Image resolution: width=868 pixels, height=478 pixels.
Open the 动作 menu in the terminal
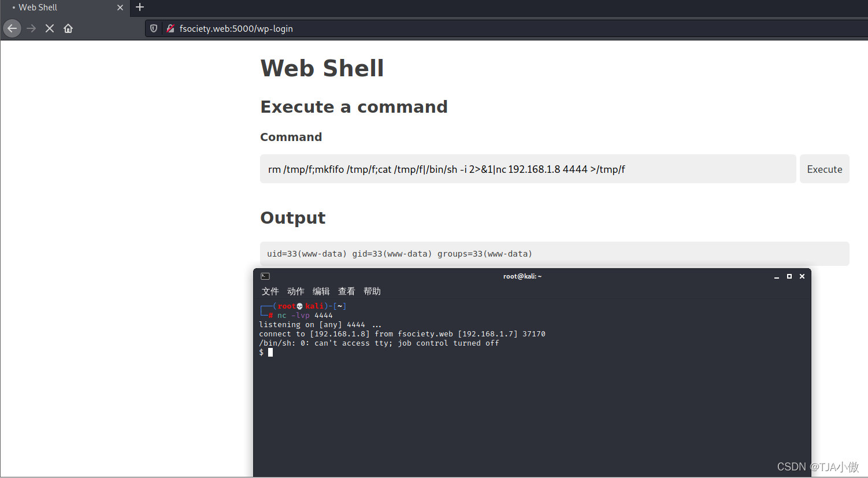click(x=295, y=291)
